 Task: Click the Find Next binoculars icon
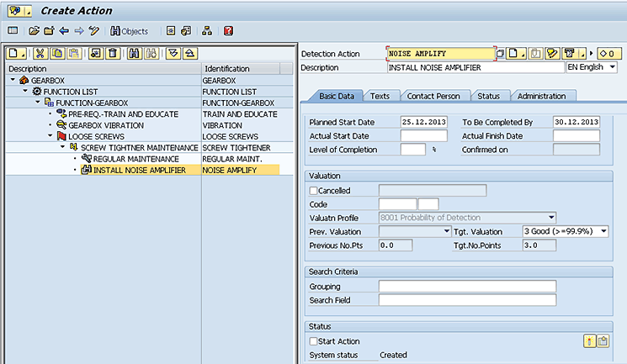(x=151, y=53)
